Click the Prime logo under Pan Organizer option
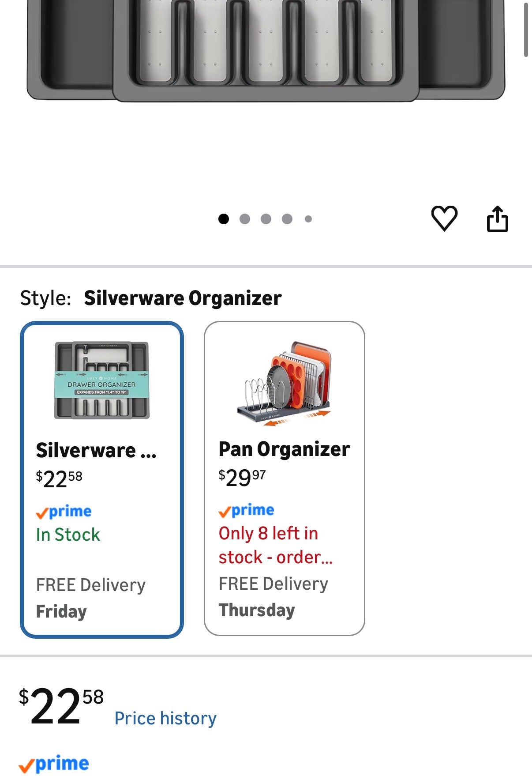This screenshot has height=776, width=532. 246,509
